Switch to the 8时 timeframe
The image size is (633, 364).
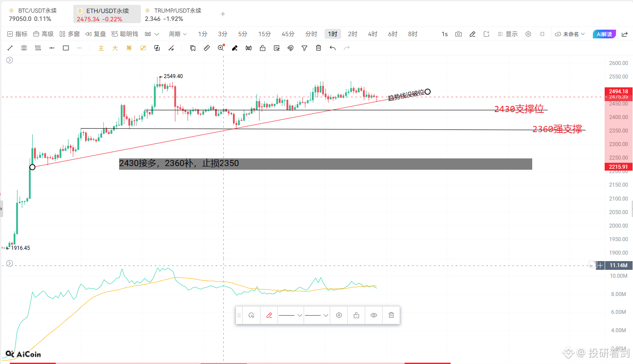tap(413, 34)
